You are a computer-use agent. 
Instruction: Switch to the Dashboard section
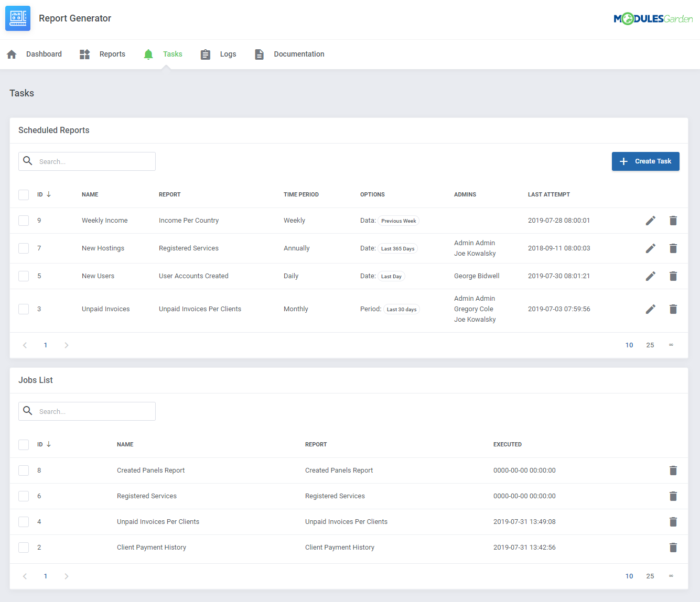(x=44, y=54)
